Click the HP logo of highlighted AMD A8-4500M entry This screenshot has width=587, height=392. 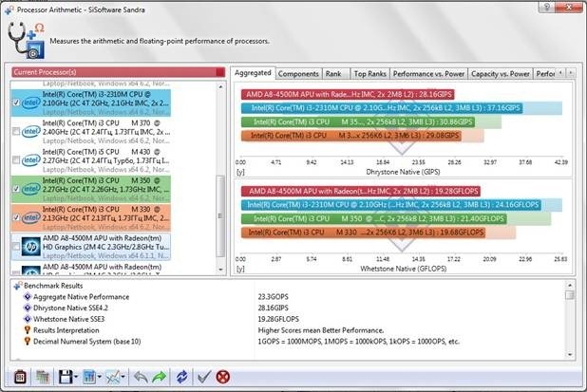(31, 247)
